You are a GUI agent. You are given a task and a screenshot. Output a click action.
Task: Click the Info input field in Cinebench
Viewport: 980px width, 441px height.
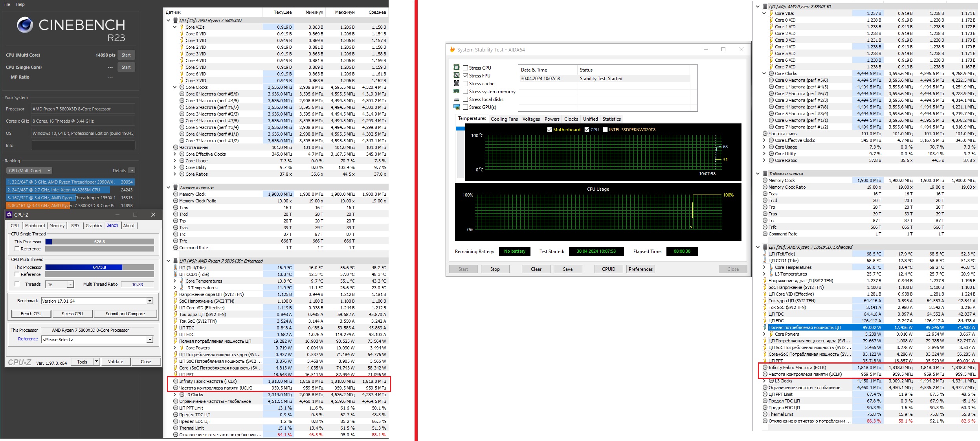pos(83,145)
